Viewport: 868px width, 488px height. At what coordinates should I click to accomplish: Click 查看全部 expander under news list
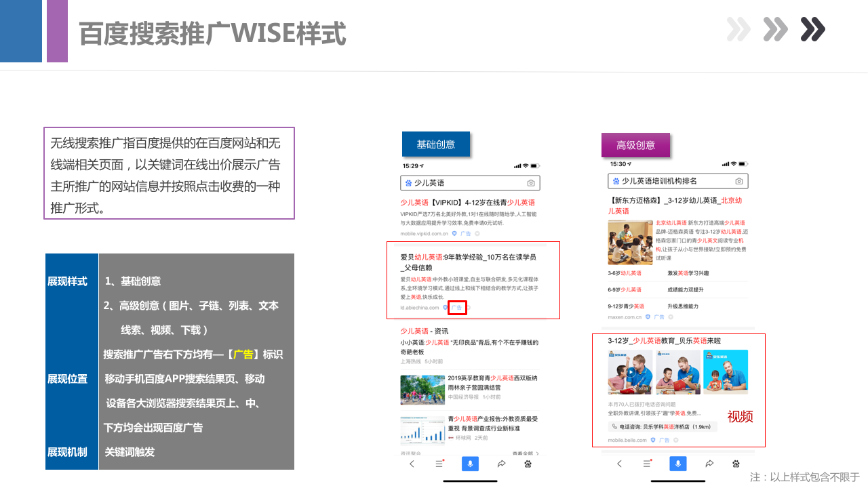pyautogui.click(x=526, y=453)
